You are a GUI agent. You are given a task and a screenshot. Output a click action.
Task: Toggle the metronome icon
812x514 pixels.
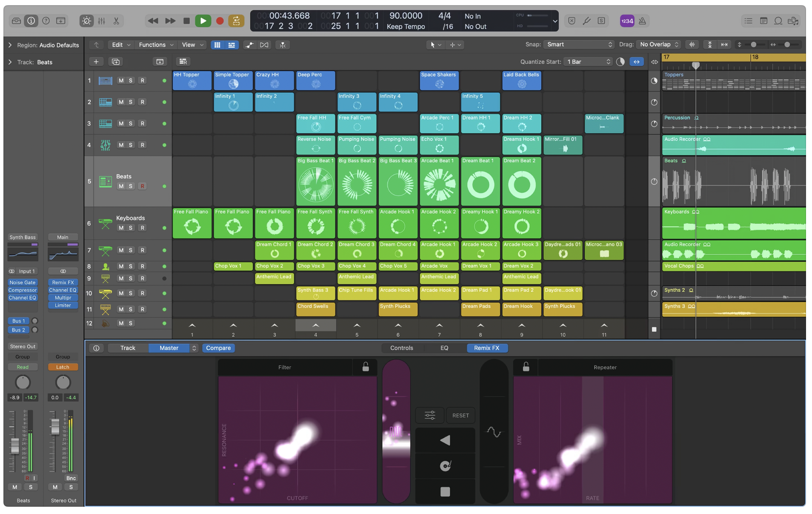[642, 21]
